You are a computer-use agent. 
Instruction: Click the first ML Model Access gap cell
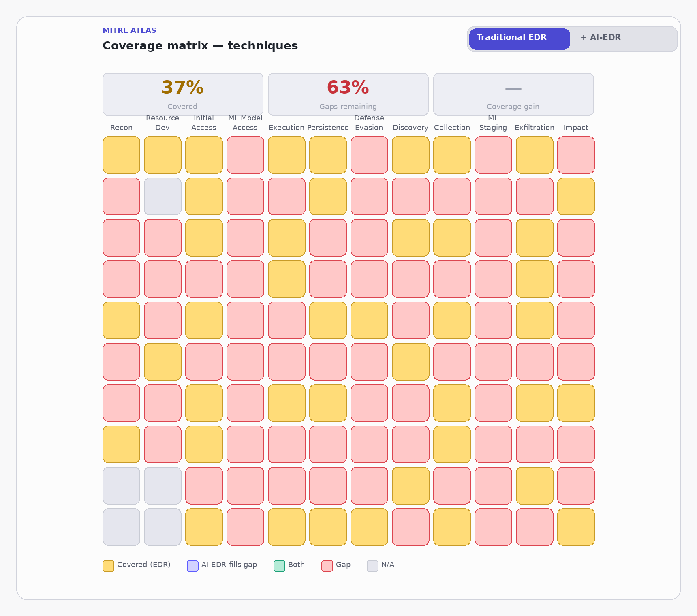[x=245, y=155]
